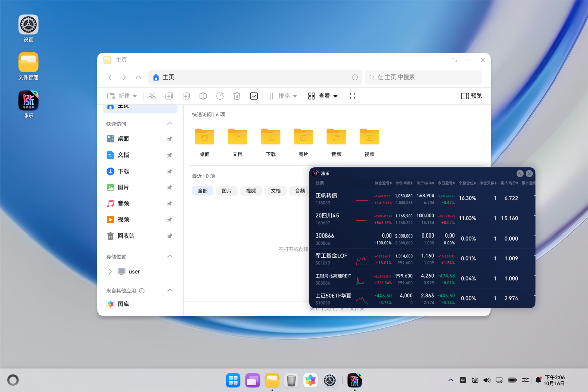The height and width of the screenshot is (392, 588).
Task: Unpin 文档 using its pin icon
Action: click(170, 155)
